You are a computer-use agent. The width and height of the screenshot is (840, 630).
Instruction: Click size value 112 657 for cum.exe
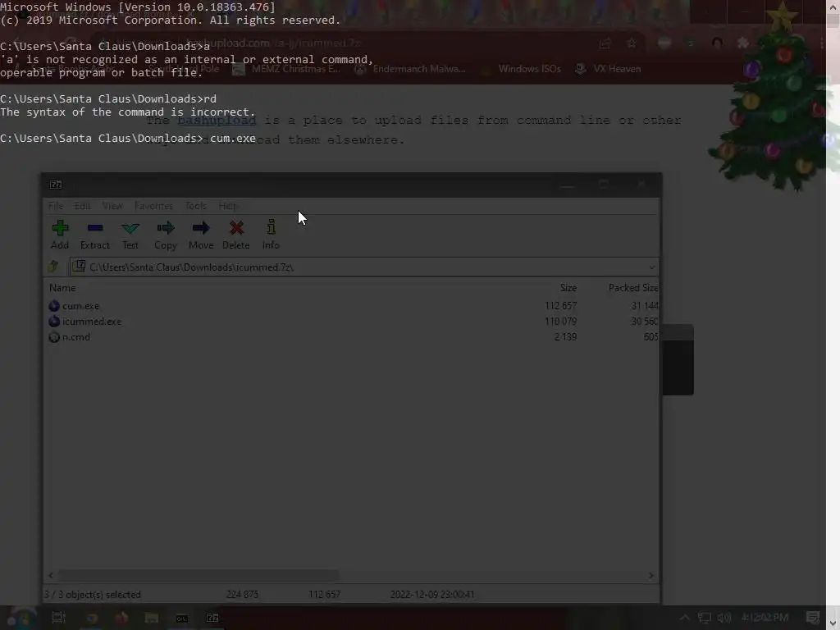coord(560,306)
